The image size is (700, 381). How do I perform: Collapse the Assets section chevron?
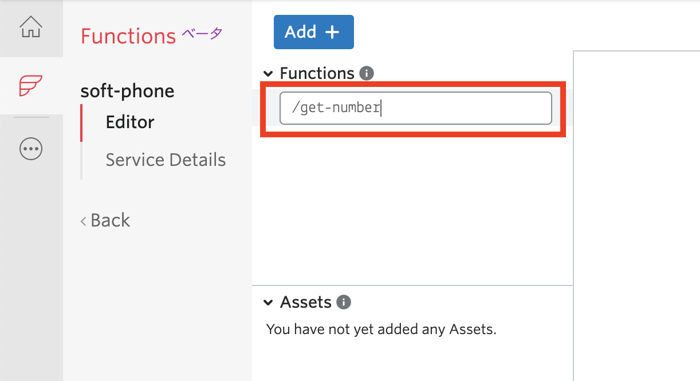tap(268, 303)
